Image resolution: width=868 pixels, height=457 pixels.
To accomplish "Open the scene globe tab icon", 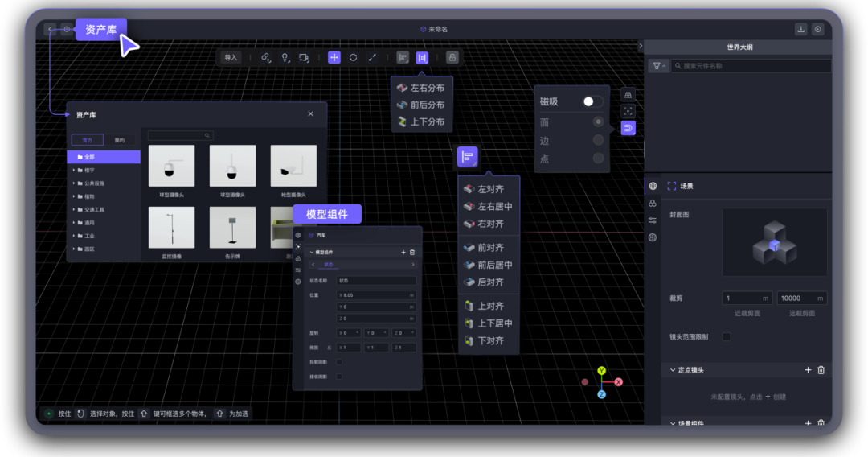I will pos(653,186).
